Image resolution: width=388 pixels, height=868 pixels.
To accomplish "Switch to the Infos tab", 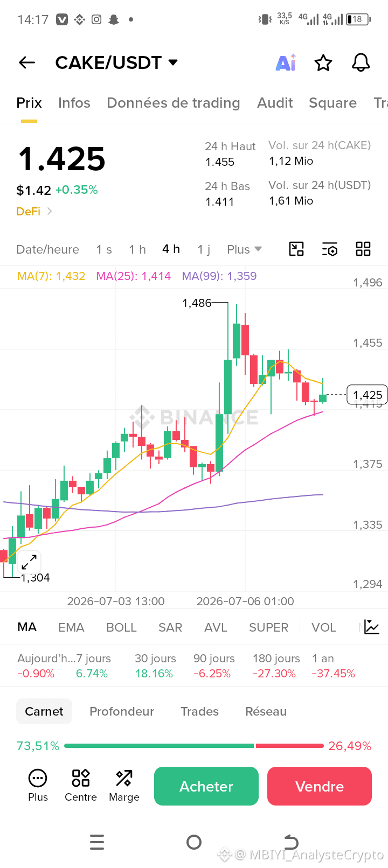I will (x=74, y=103).
